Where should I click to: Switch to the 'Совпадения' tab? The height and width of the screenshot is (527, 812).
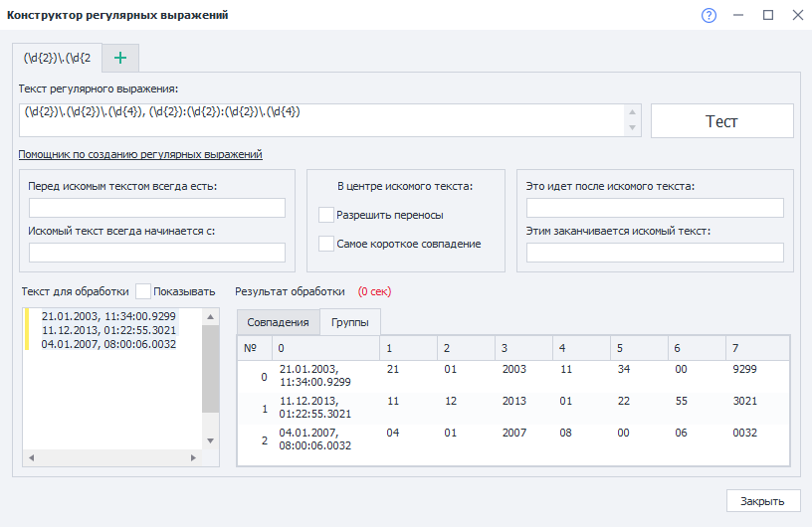278,322
